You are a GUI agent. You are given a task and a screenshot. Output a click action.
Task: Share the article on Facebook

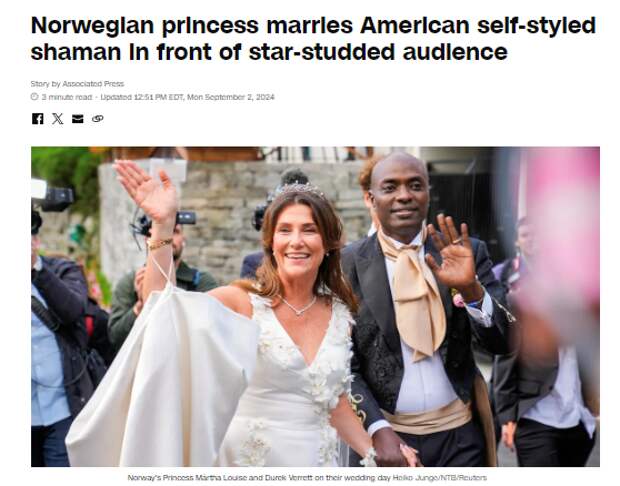(38, 118)
